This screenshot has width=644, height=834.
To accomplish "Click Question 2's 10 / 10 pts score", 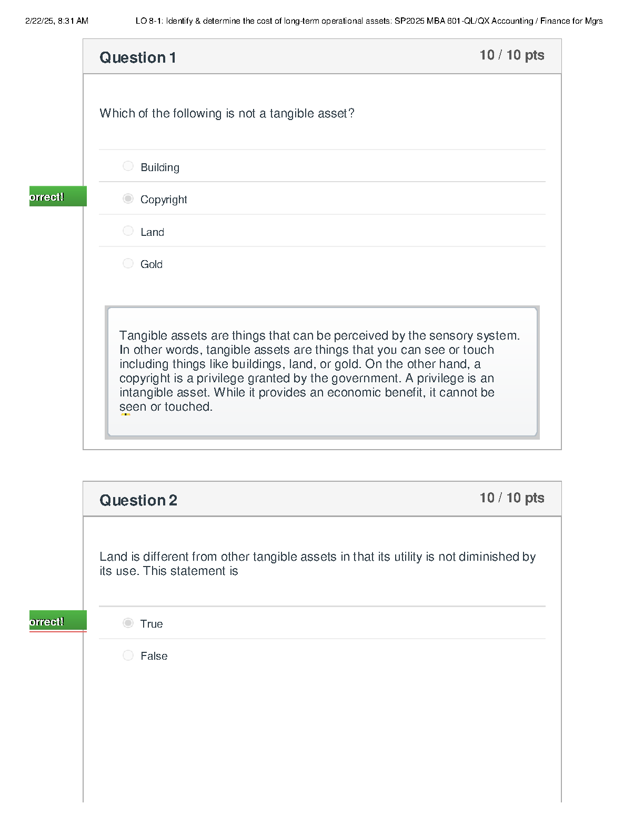I will pyautogui.click(x=512, y=498).
